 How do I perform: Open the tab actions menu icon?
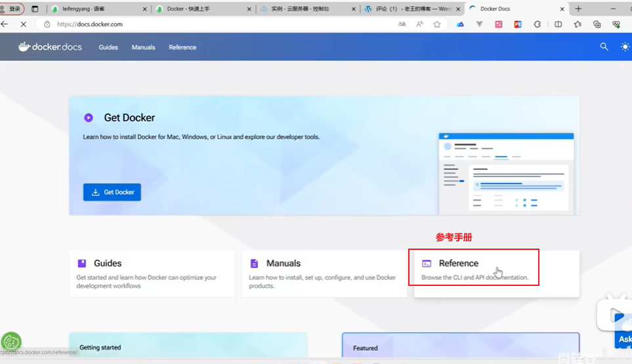(35, 9)
